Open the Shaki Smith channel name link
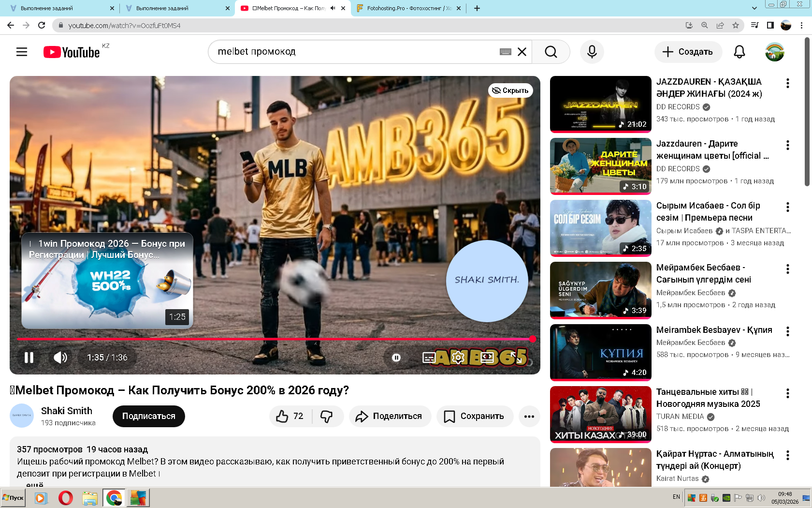 [x=67, y=411]
